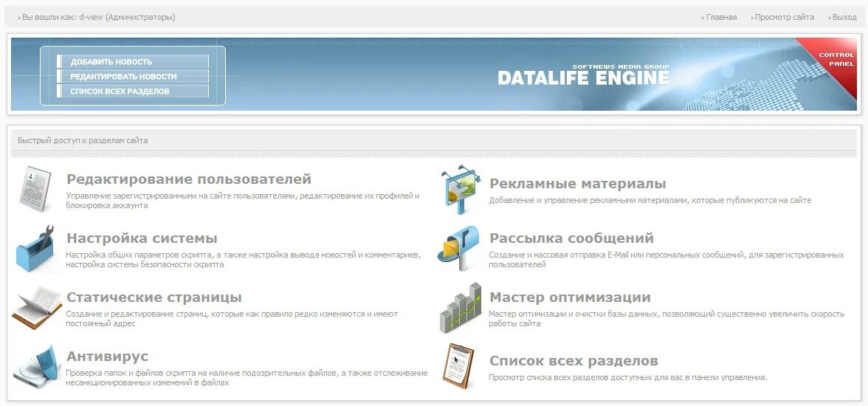Viewport: 868px width, 406px height.
Task: Click the antivirus description about suspicious files
Action: click(247, 378)
